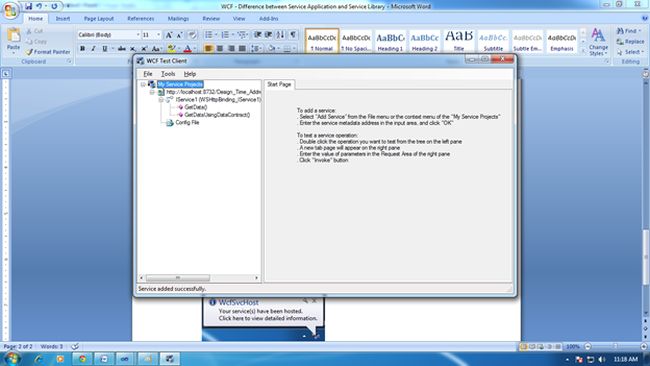Switch to the Page Layout ribbon tab
This screenshot has width=650, height=366.
tap(99, 19)
